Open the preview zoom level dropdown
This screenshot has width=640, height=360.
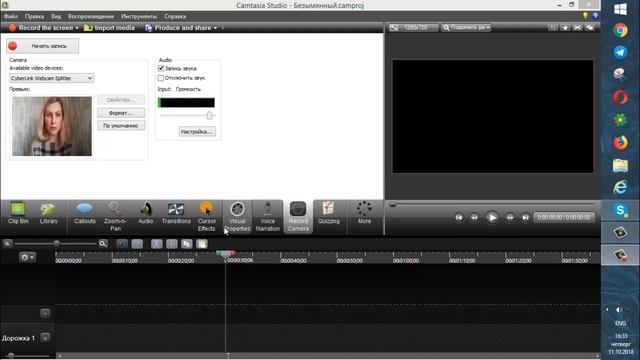click(466, 27)
